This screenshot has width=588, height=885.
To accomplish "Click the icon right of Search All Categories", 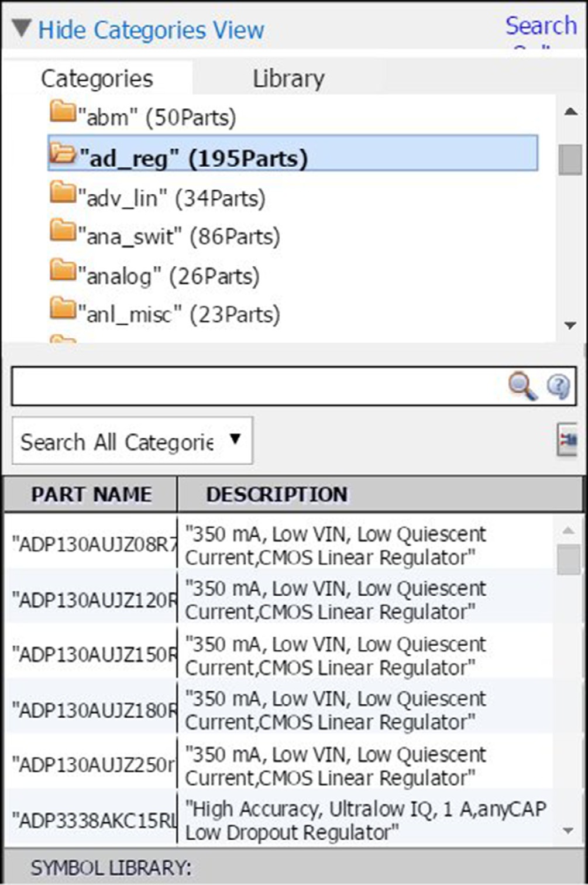I will coord(566,440).
